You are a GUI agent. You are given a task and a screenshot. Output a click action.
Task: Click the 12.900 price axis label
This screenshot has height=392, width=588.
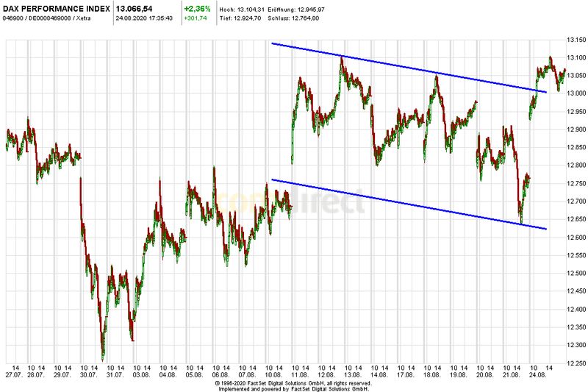576,129
